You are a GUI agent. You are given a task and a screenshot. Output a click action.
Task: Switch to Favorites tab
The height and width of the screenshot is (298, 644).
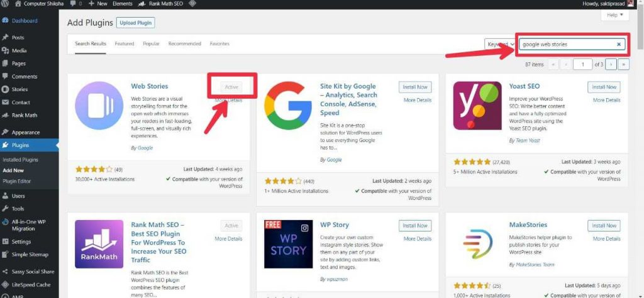point(219,43)
